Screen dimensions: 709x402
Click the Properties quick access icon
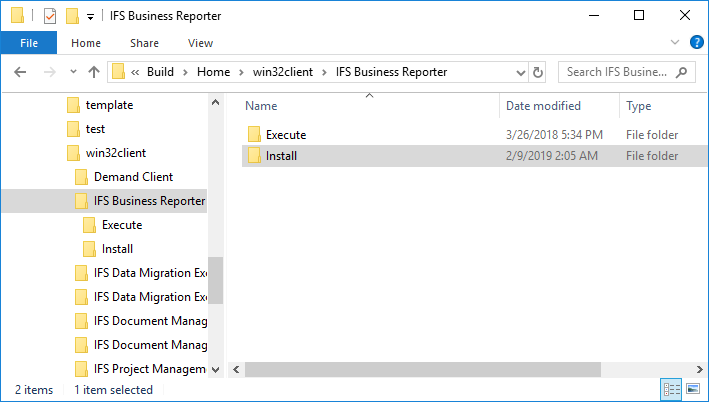50,16
